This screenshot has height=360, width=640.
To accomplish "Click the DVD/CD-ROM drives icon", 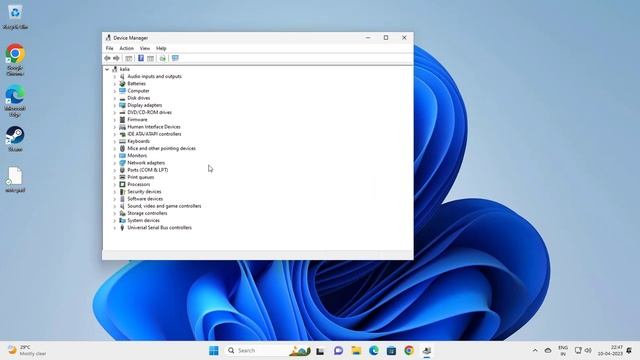I will coord(122,112).
